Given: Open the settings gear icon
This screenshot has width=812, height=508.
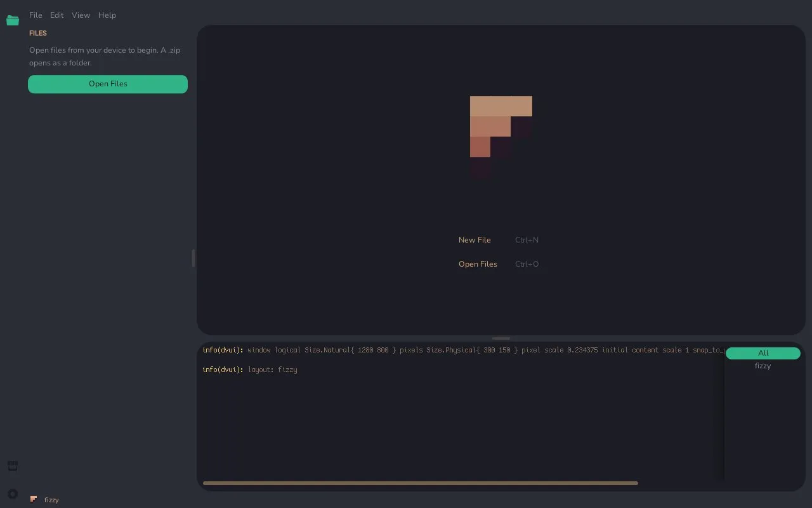Looking at the screenshot, I should tap(13, 494).
